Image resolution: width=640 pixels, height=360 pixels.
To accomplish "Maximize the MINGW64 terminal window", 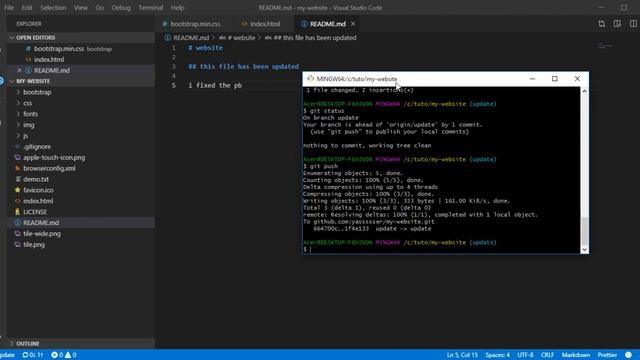I will click(555, 79).
